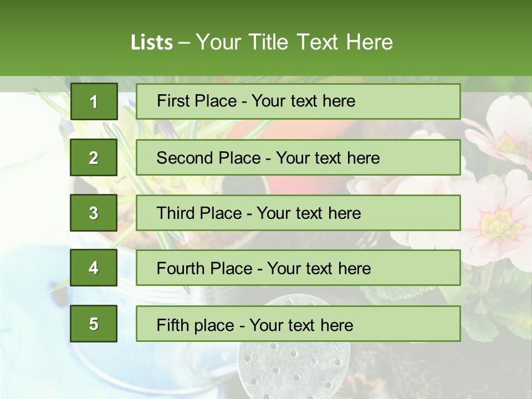Select "Your Title Text Here" title text
The height and width of the screenshot is (399, 532).
[x=294, y=43]
